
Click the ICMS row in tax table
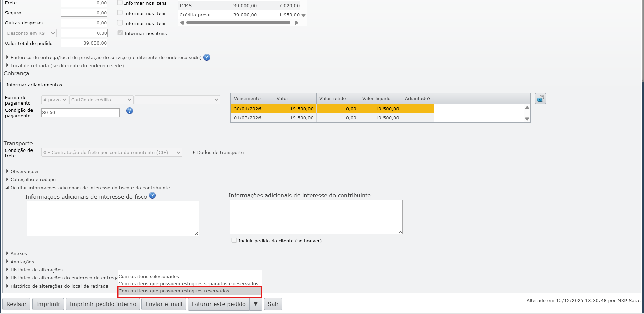pyautogui.click(x=240, y=6)
